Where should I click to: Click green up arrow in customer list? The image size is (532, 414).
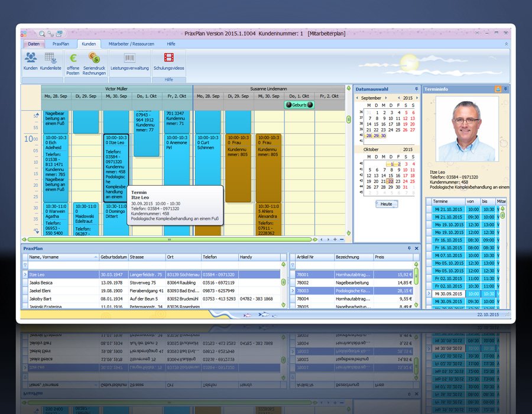click(284, 264)
